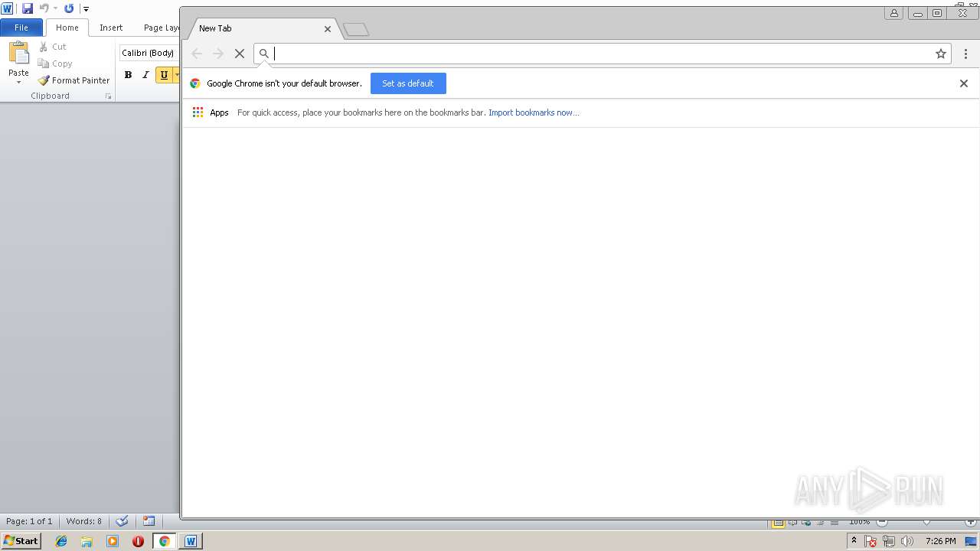This screenshot has height=551, width=980.
Task: Click Words: 8 in status bar
Action: pos(84,521)
